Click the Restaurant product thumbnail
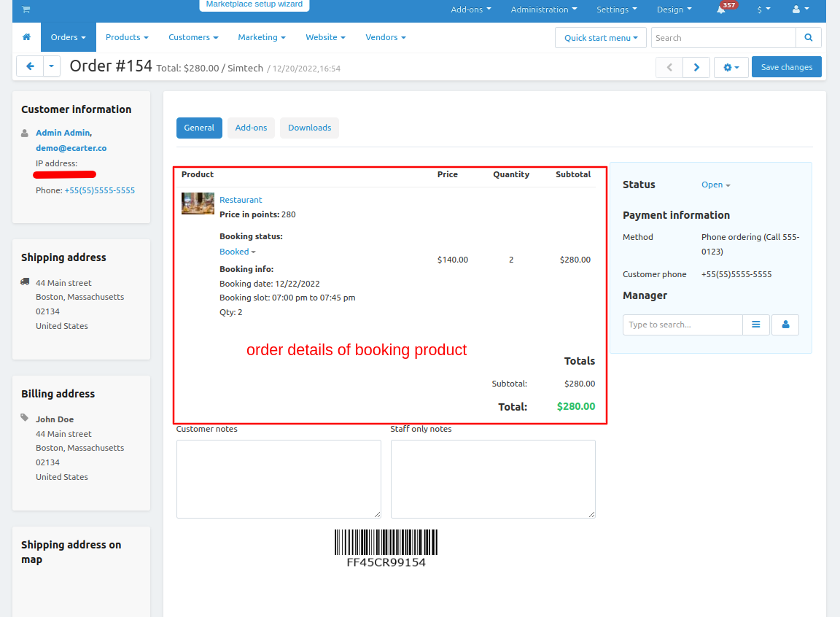 (198, 203)
